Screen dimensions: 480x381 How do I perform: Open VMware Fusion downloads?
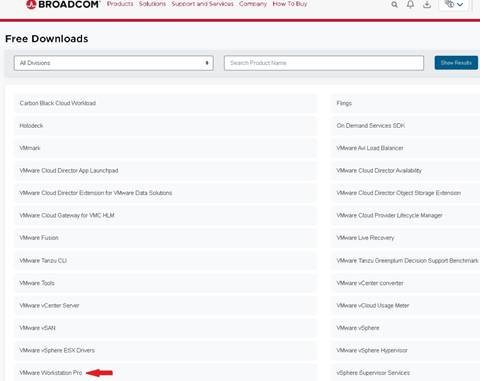pos(165,238)
